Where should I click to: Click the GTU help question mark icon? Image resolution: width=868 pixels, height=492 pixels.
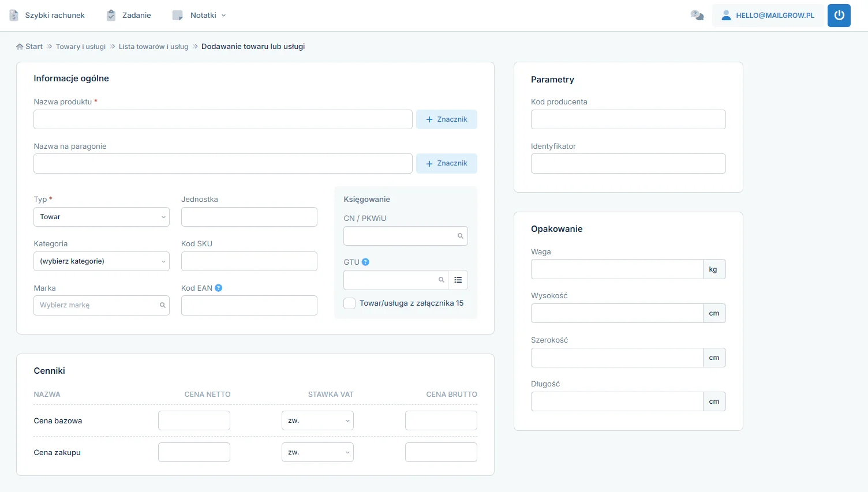(x=365, y=262)
